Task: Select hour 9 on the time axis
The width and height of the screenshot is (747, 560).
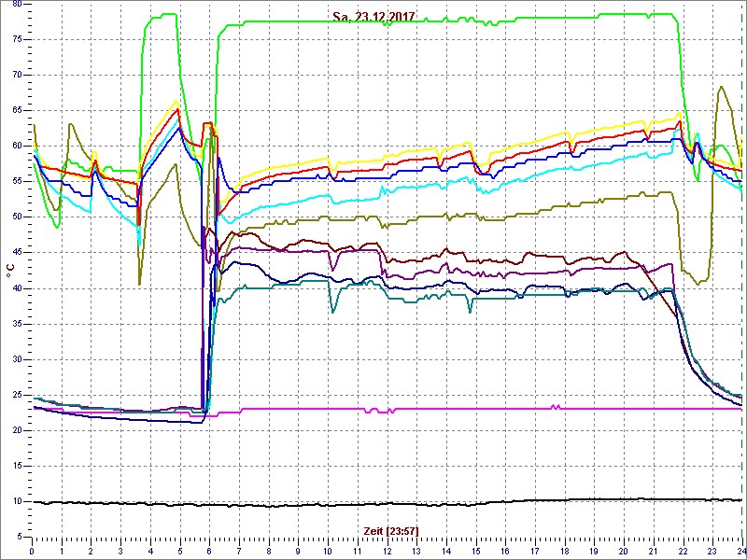Action: [x=298, y=550]
